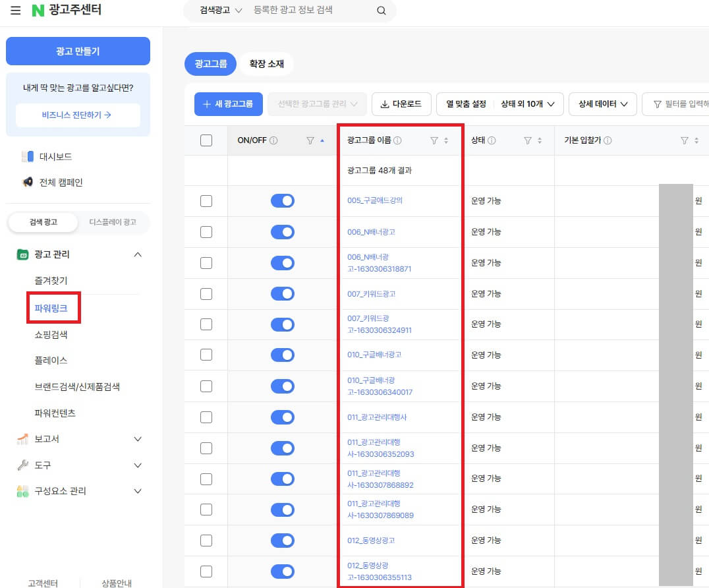Switch to the 광고그룹 tab
This screenshot has height=588, width=709.
(211, 64)
